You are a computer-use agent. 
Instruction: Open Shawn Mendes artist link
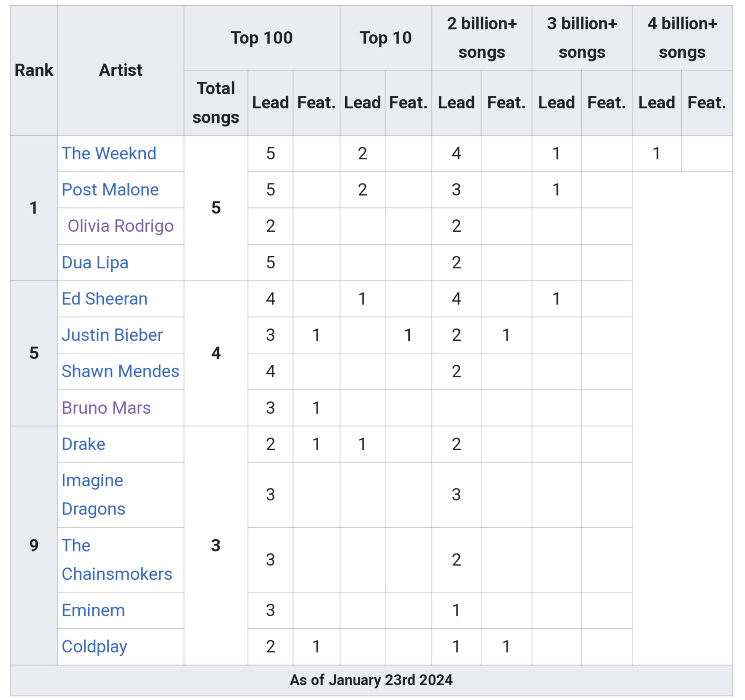click(x=121, y=371)
